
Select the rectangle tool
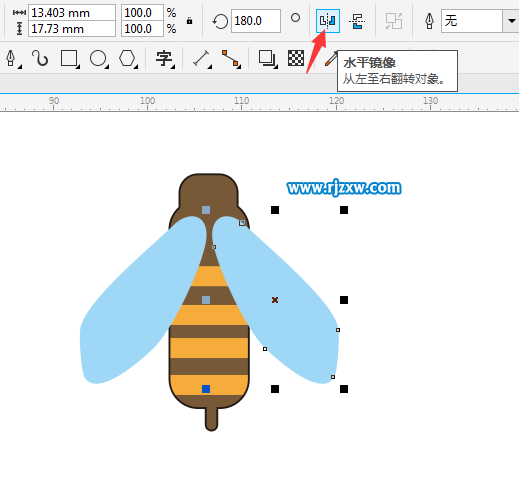point(69,59)
